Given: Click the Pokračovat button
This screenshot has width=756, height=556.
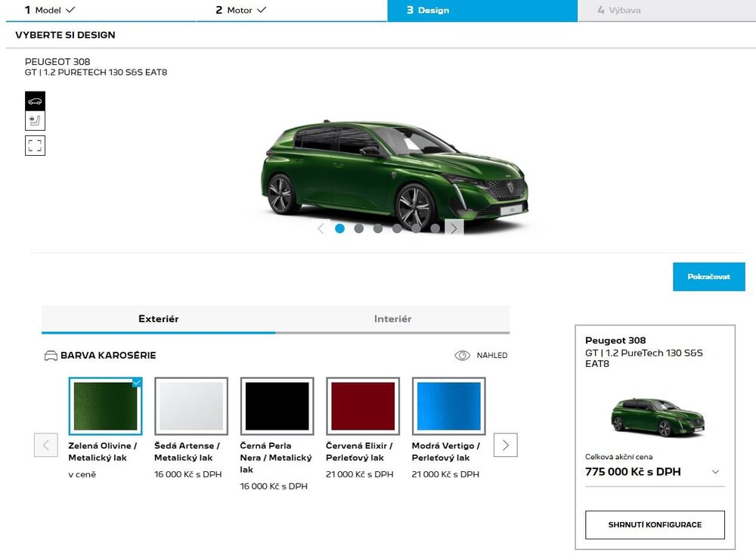Looking at the screenshot, I should (x=709, y=277).
